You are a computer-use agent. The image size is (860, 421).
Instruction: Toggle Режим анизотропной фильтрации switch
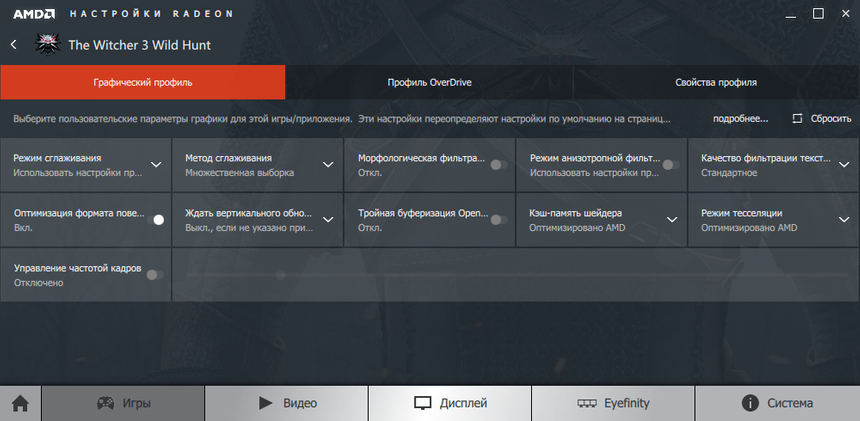pyautogui.click(x=670, y=164)
